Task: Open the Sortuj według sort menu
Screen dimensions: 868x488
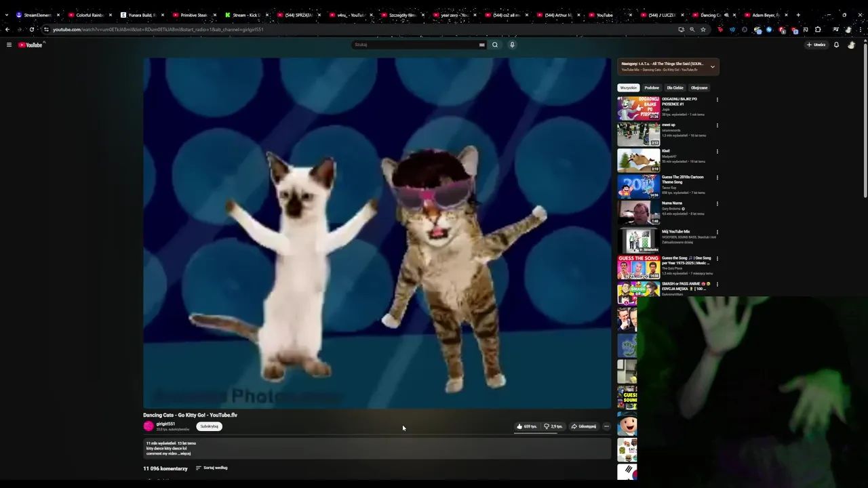Action: point(212,468)
